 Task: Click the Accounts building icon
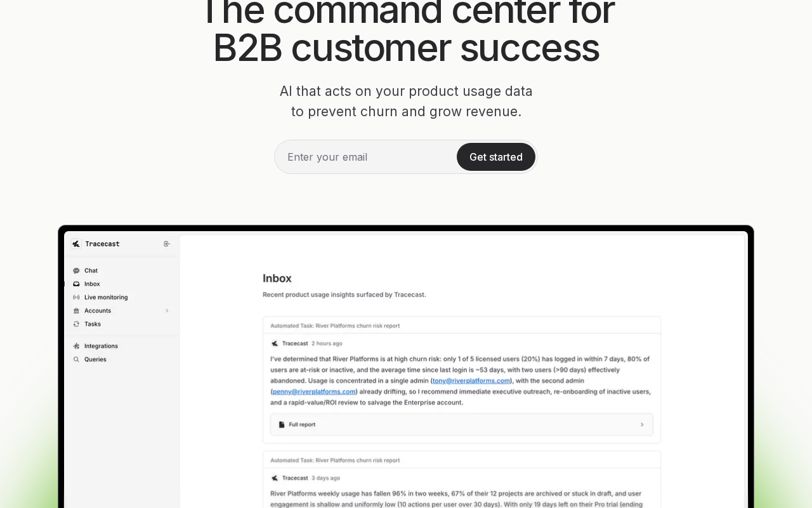pyautogui.click(x=76, y=311)
